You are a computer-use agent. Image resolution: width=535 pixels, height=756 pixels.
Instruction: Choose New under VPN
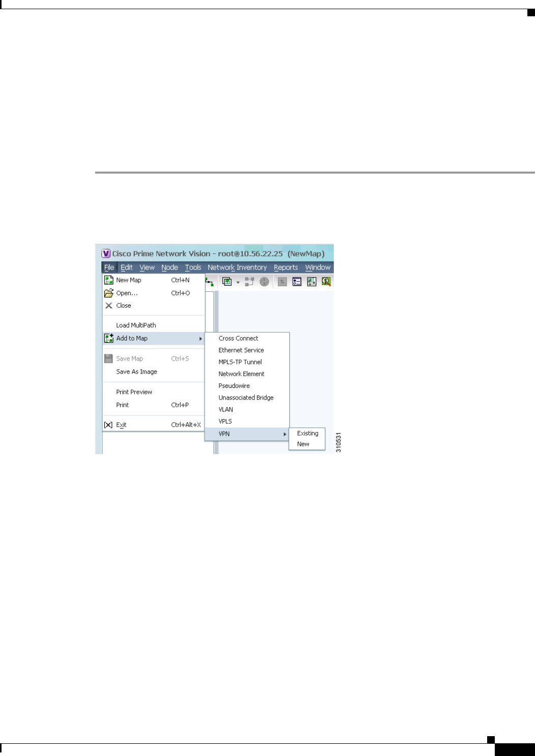[x=307, y=444]
